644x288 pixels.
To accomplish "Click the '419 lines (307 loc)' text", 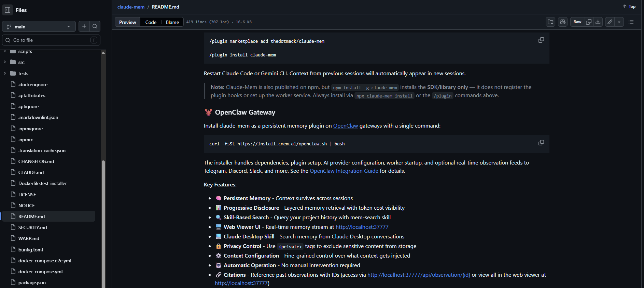I will point(208,22).
